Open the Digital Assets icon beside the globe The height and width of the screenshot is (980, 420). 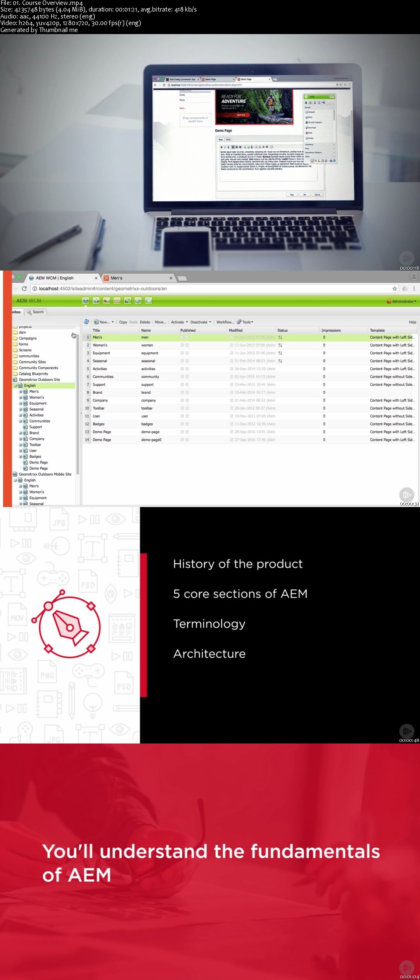coord(96,301)
